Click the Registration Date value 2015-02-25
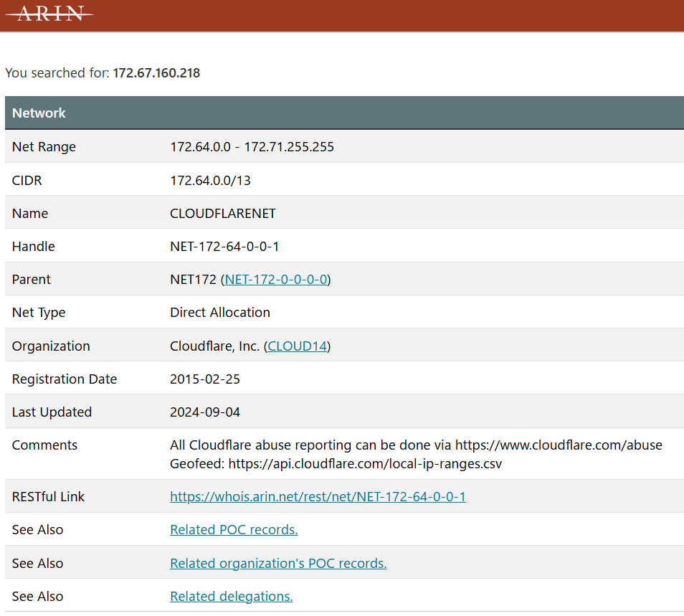 click(x=205, y=379)
